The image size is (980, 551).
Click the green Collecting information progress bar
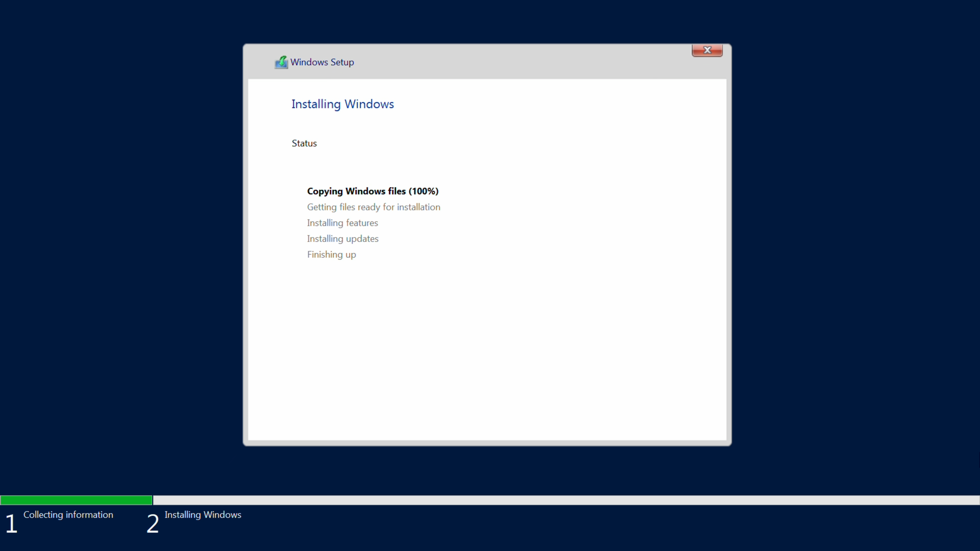pos(76,500)
